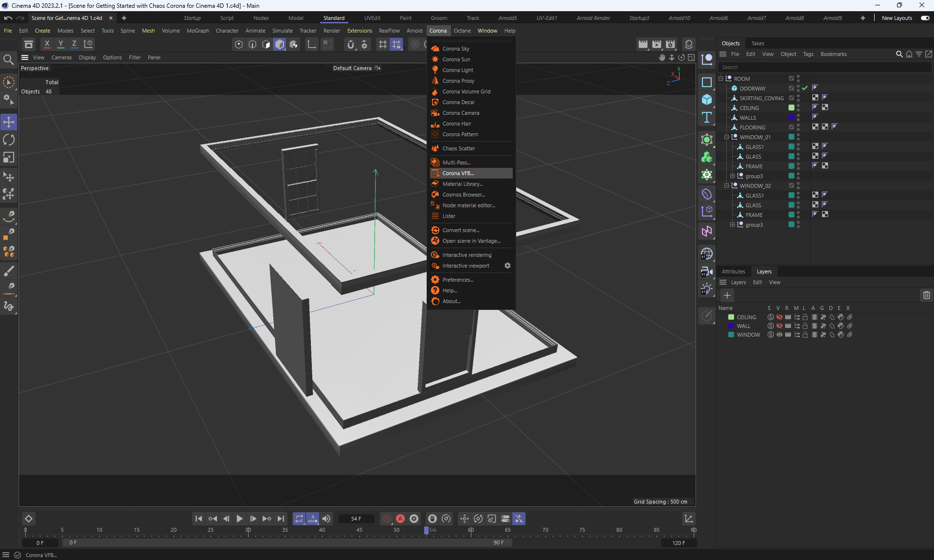934x560 pixels.
Task: Click the current frame field showing 54 F
Action: click(x=356, y=519)
